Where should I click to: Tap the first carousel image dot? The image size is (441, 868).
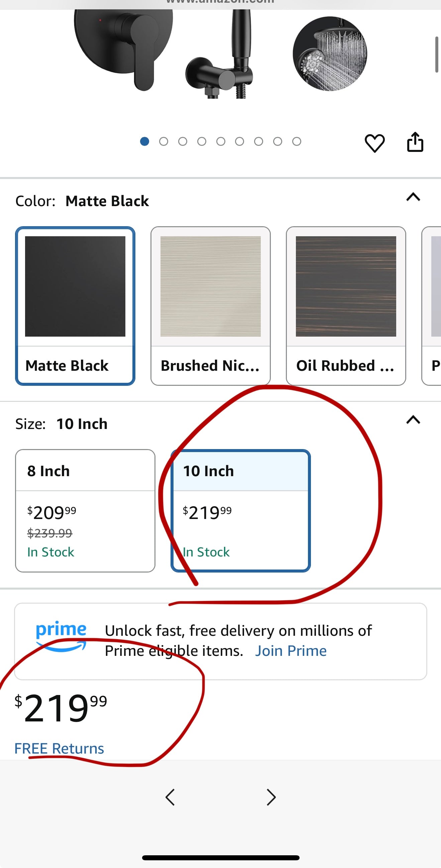(145, 142)
